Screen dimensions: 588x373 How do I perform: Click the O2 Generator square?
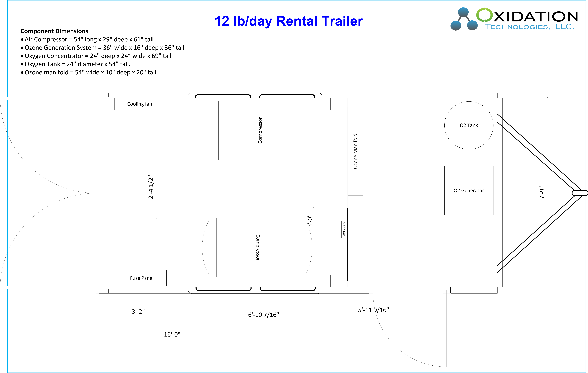(469, 190)
